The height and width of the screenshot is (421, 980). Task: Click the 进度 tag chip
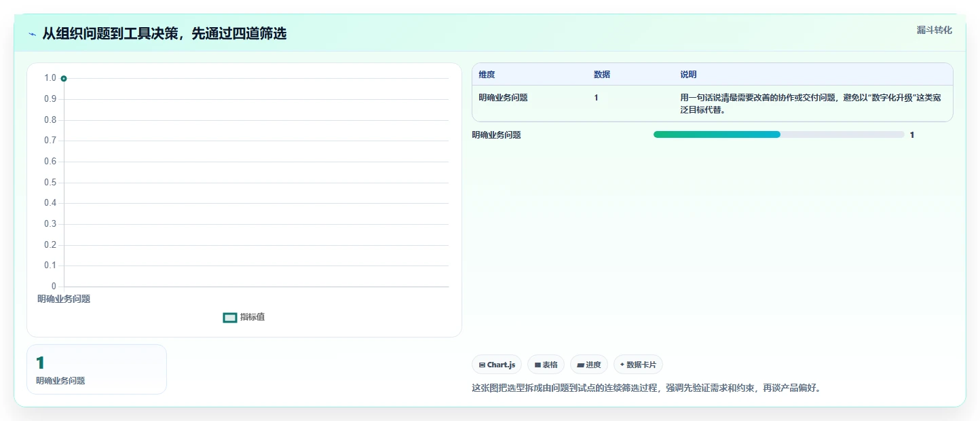(x=589, y=365)
